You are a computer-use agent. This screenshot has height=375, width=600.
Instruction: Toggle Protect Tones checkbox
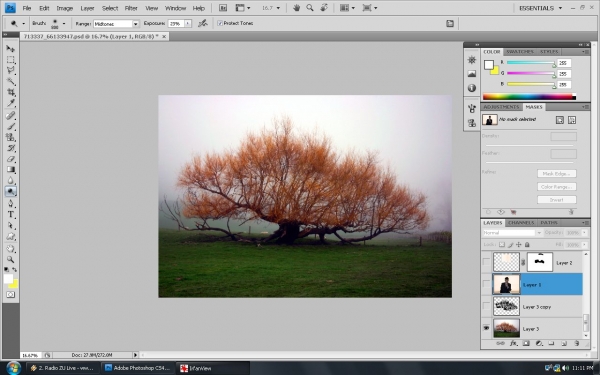[x=220, y=23]
